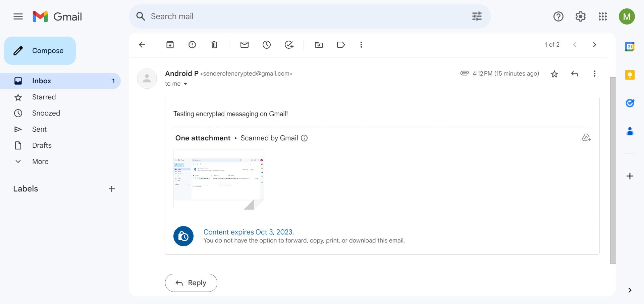Click the Reply button below the email
The height and width of the screenshot is (304, 644).
191,283
